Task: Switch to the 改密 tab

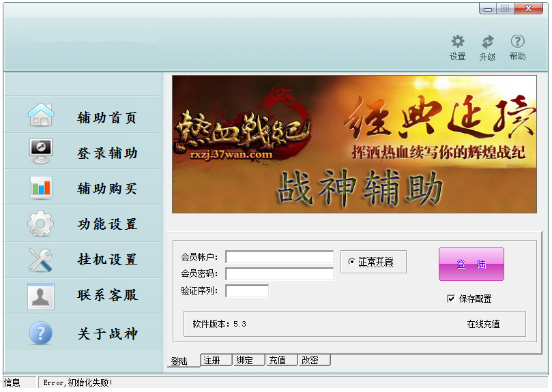Action: pyautogui.click(x=315, y=360)
